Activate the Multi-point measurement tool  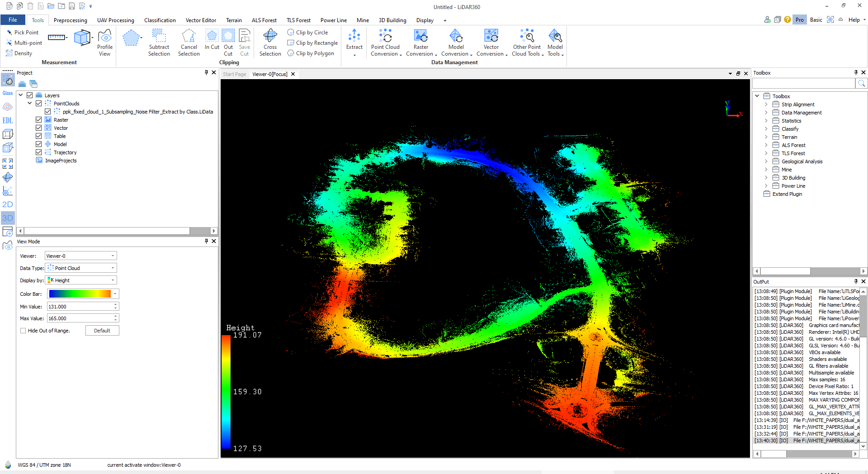pos(24,43)
